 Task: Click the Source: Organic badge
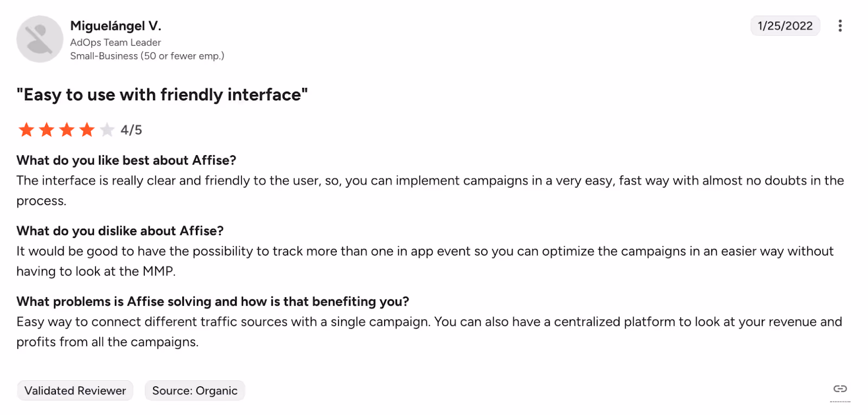point(195,391)
